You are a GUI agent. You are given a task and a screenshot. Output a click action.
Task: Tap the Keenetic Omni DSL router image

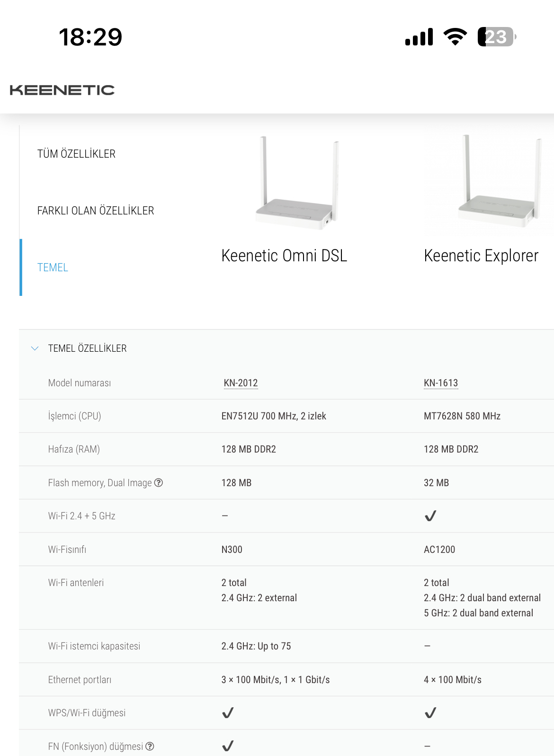pos(297,183)
